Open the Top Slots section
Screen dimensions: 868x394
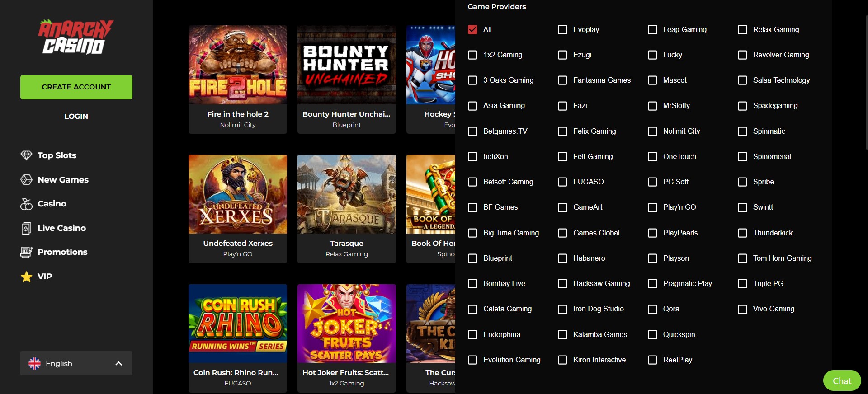click(57, 155)
